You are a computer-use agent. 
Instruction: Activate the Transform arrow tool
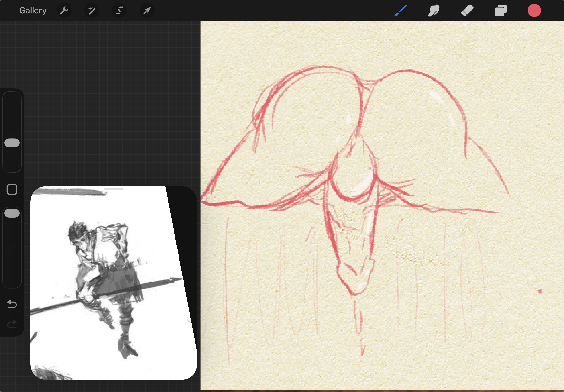tap(147, 11)
